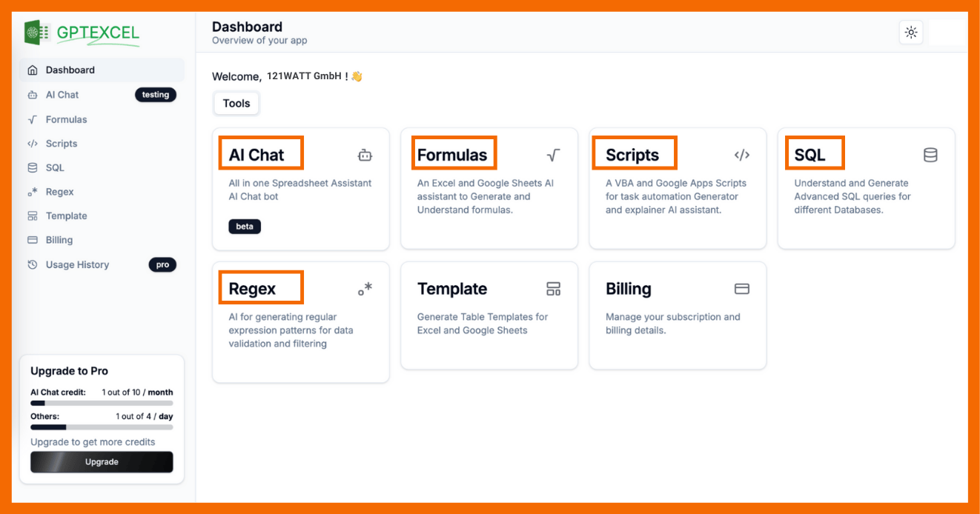980x514 pixels.
Task: Click the AI Chat credit progress bar
Action: pyautogui.click(x=102, y=404)
